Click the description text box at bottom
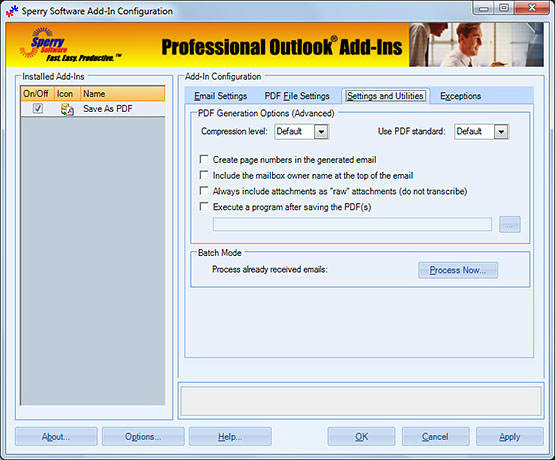 [361, 401]
